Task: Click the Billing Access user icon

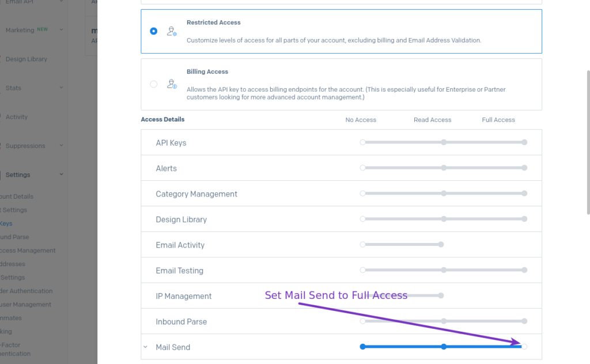Action: 171,84
